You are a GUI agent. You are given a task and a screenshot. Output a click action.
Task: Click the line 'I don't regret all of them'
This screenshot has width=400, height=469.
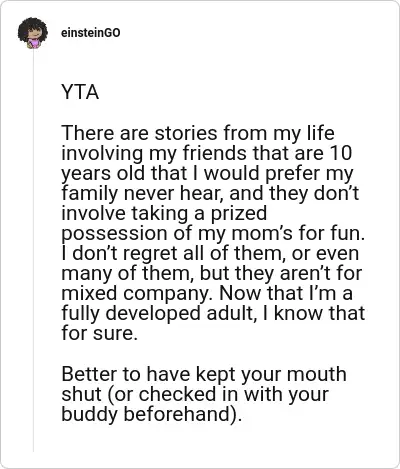click(x=210, y=253)
